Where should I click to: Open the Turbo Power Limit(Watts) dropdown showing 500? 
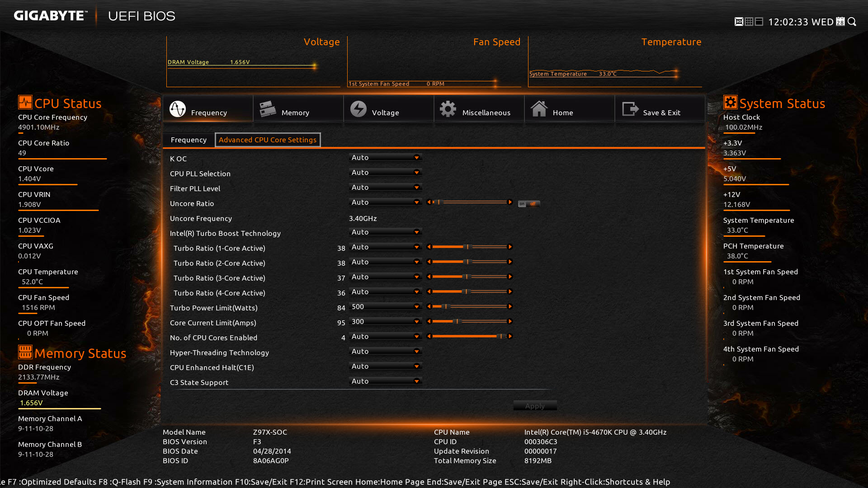(x=385, y=306)
